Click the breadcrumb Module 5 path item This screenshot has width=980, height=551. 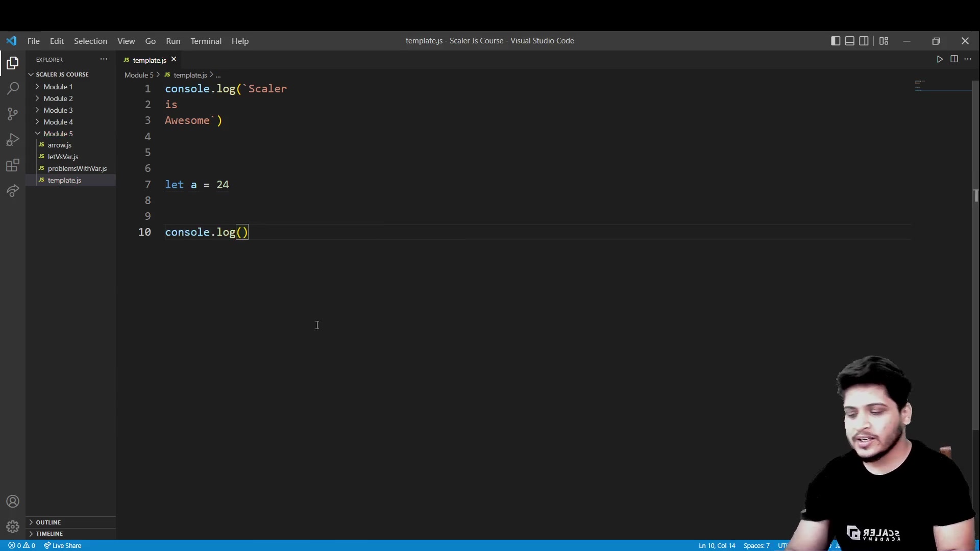pos(139,74)
